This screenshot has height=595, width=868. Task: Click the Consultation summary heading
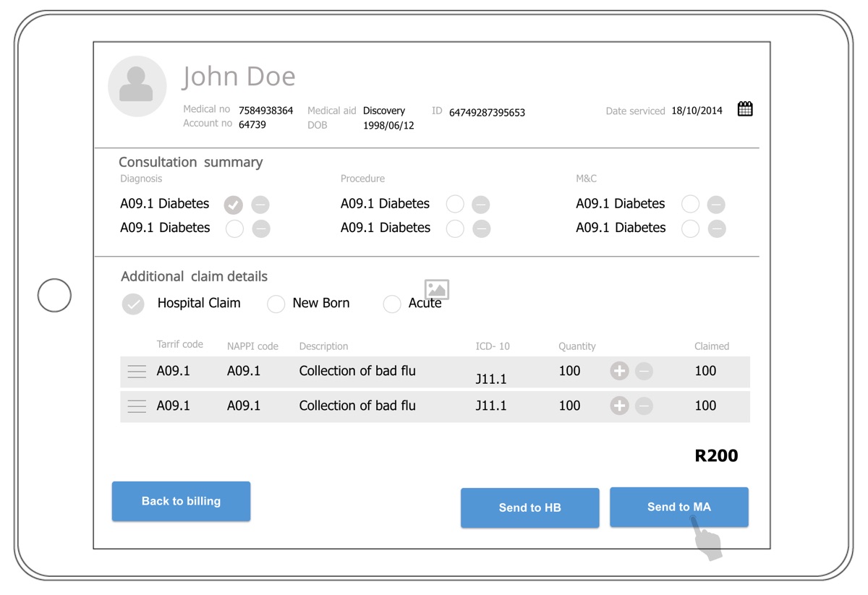pos(190,162)
